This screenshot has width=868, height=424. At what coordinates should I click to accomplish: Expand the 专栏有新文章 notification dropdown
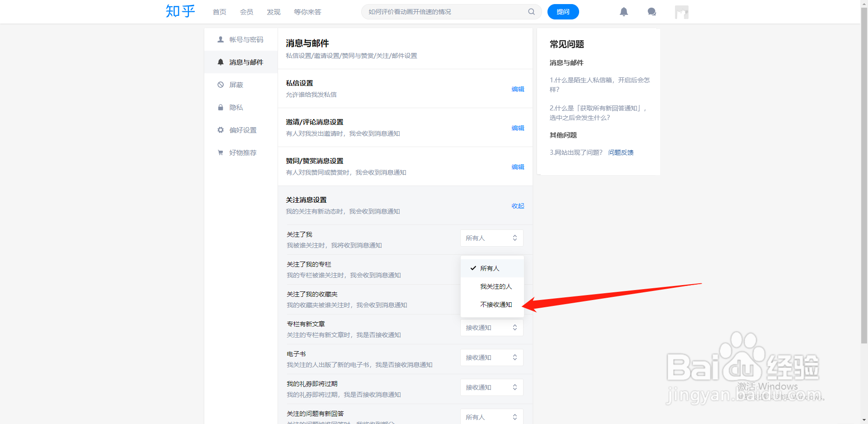tap(491, 327)
